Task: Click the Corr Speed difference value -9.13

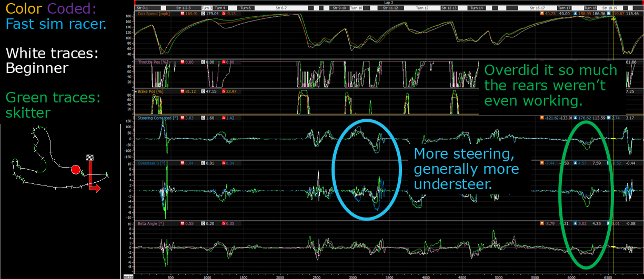Action: [232, 14]
